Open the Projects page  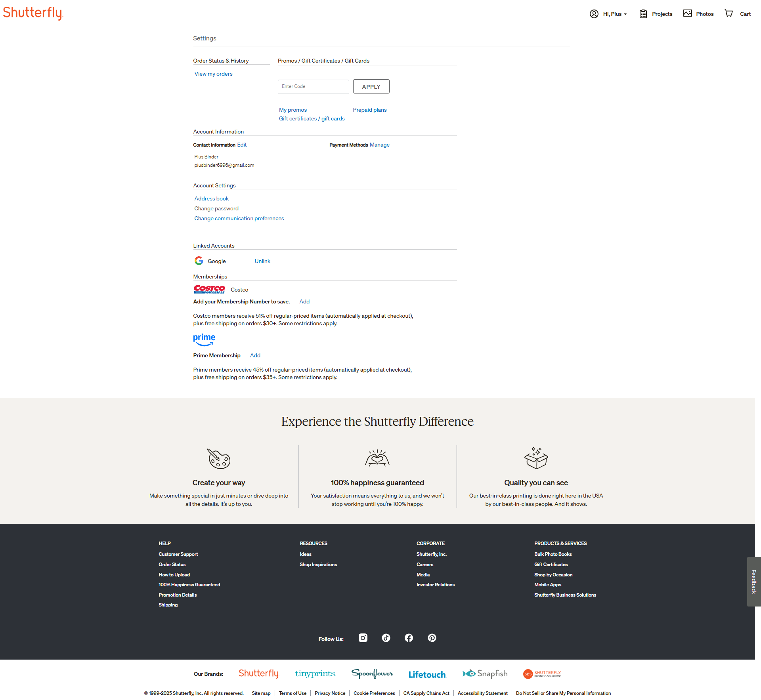[x=662, y=14]
